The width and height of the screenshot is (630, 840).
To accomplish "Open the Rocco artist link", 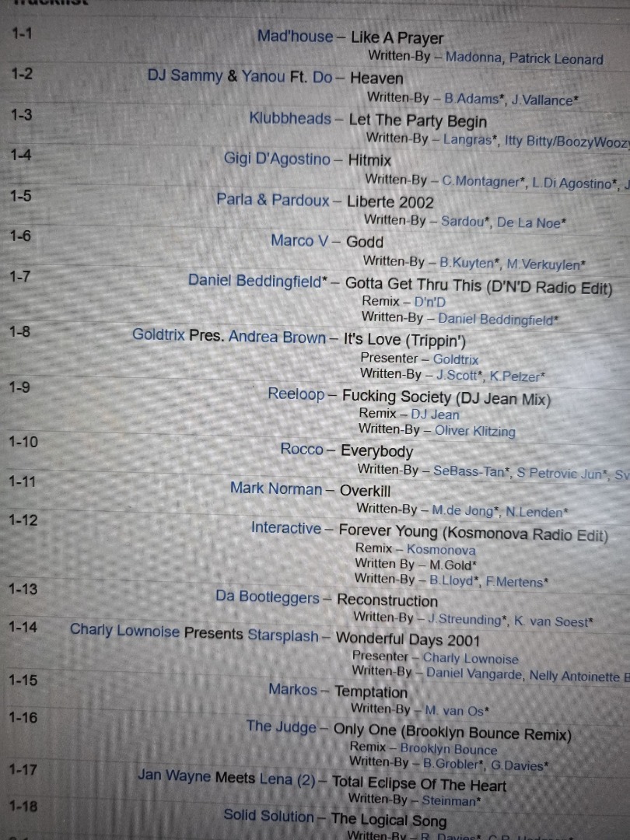I will (x=302, y=449).
